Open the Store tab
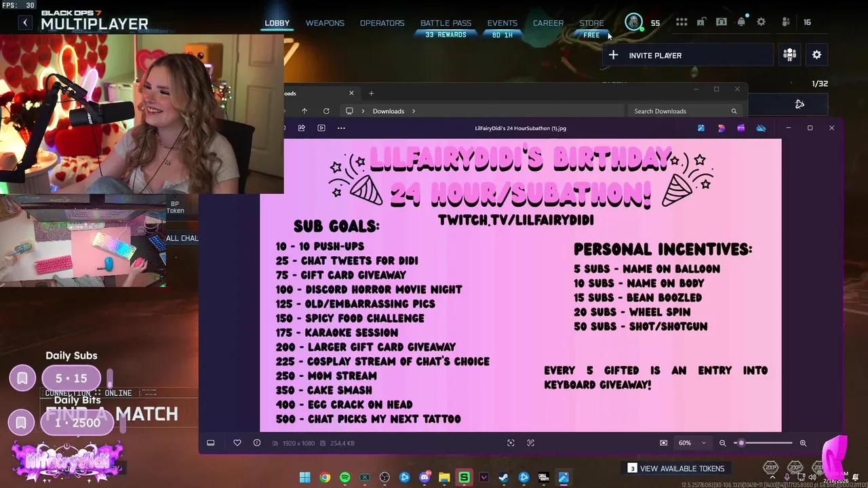 pos(591,23)
